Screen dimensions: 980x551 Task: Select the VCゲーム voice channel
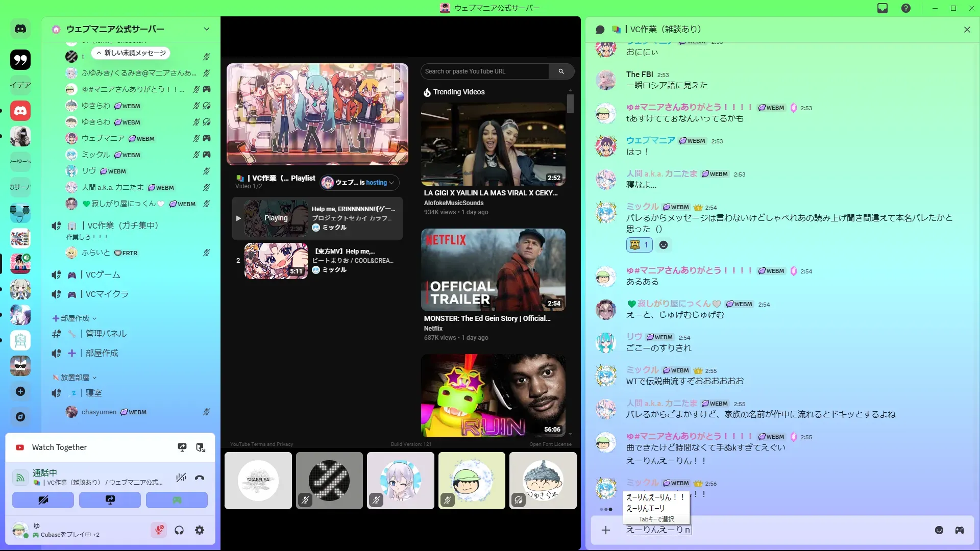(x=103, y=275)
